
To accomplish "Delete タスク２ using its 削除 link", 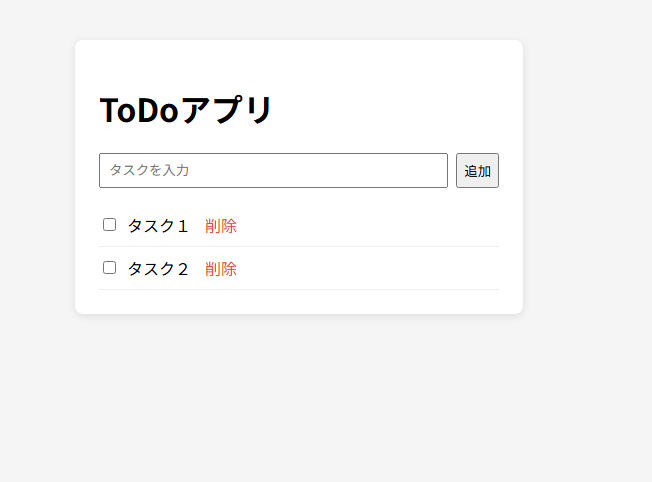I will click(x=221, y=269).
